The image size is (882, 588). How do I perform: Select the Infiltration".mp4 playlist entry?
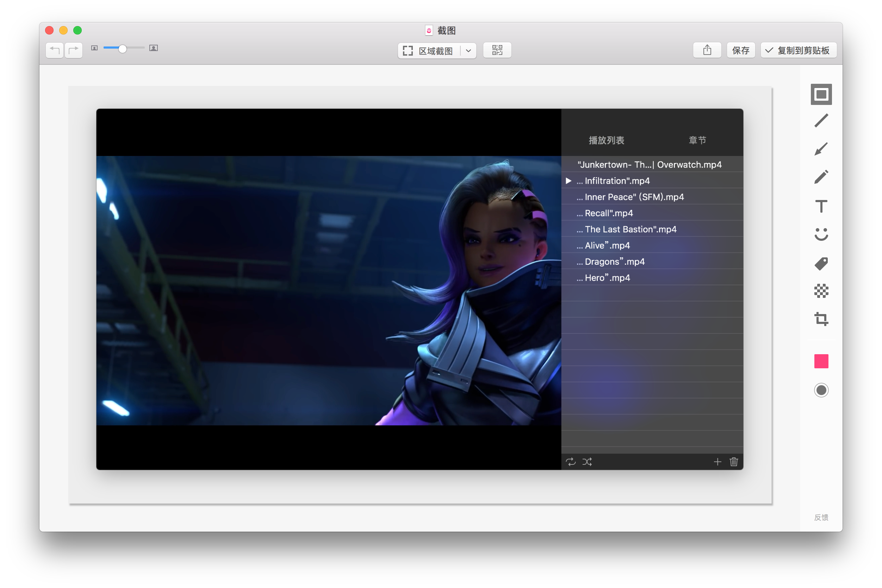coord(652,180)
